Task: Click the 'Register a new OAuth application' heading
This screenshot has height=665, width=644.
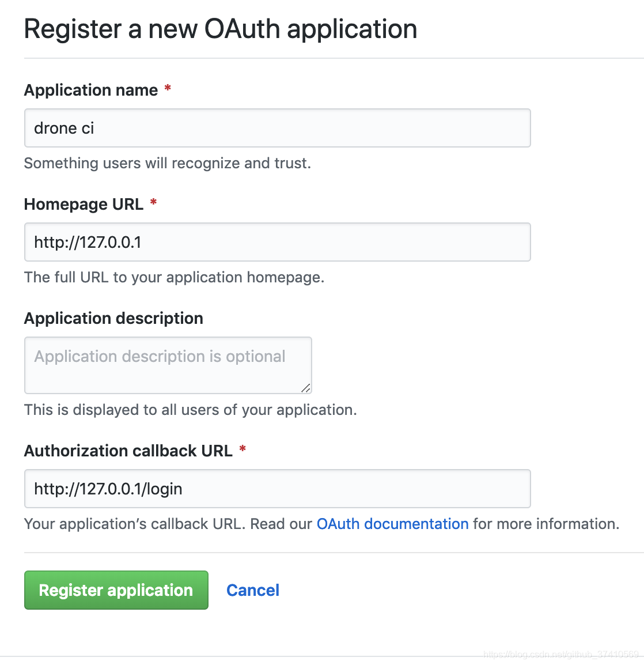Action: tap(221, 29)
